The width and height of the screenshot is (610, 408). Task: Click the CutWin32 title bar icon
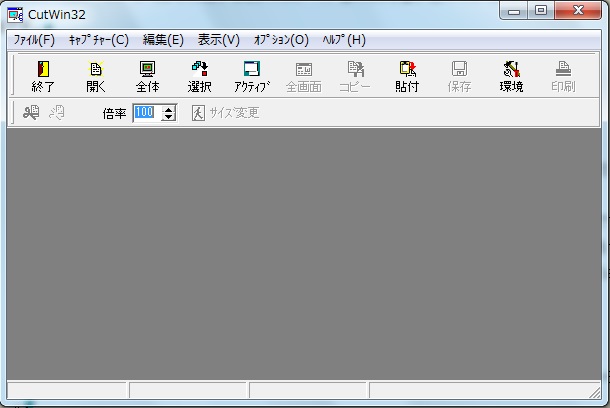(x=15, y=15)
